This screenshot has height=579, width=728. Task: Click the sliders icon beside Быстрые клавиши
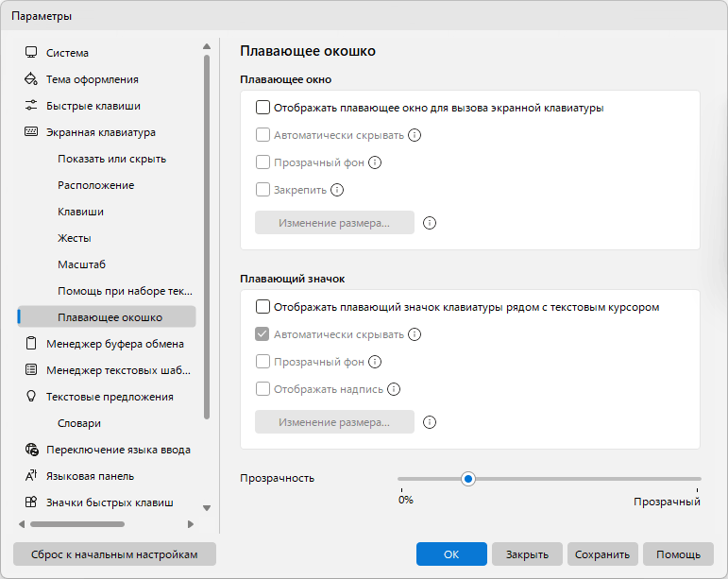31,106
